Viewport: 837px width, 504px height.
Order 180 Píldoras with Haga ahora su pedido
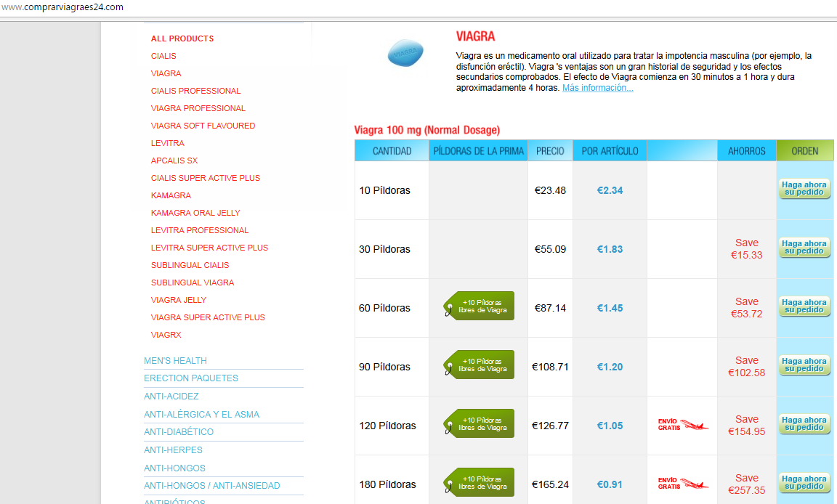pyautogui.click(x=804, y=483)
